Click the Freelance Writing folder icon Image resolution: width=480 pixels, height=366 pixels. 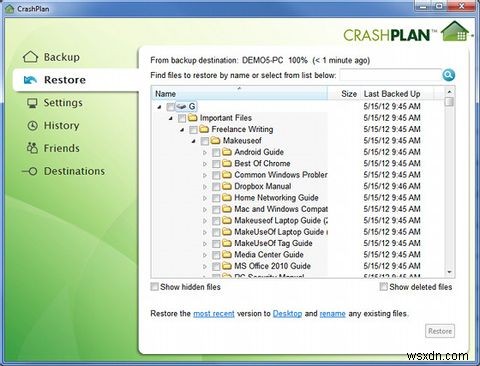point(204,129)
